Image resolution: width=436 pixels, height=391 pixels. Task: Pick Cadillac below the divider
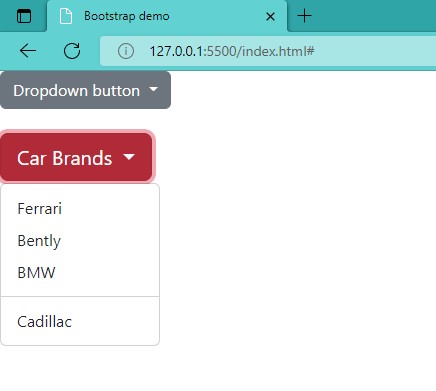pos(80,322)
